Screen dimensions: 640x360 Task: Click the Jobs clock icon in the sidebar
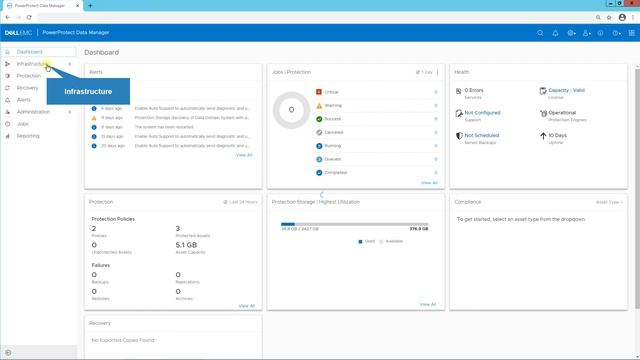[7, 124]
